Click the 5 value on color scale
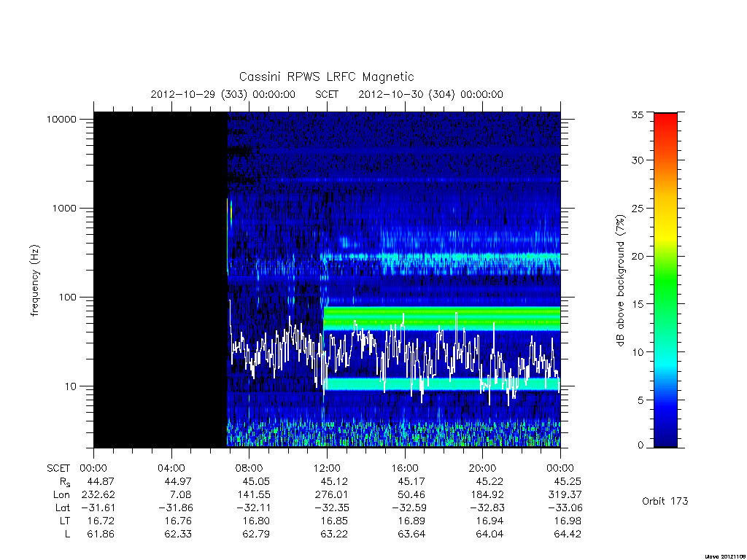Viewport: 747px width, 560px height. [640, 400]
